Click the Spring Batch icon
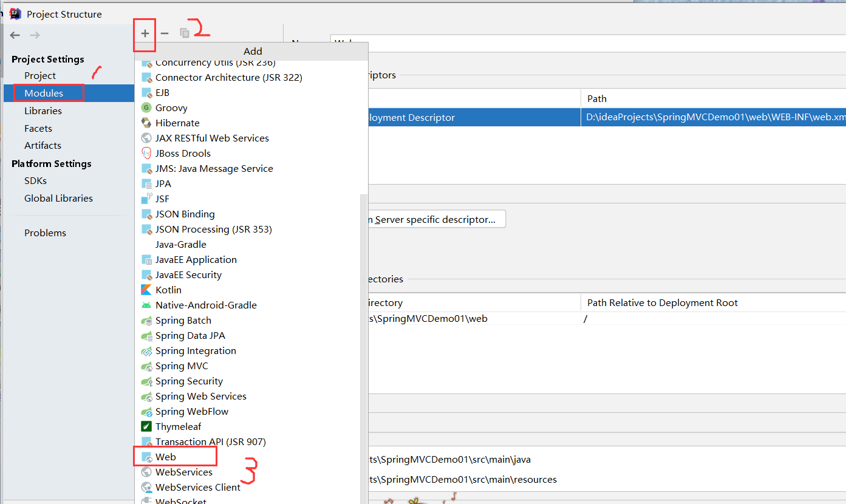The width and height of the screenshot is (846, 504). coord(146,321)
